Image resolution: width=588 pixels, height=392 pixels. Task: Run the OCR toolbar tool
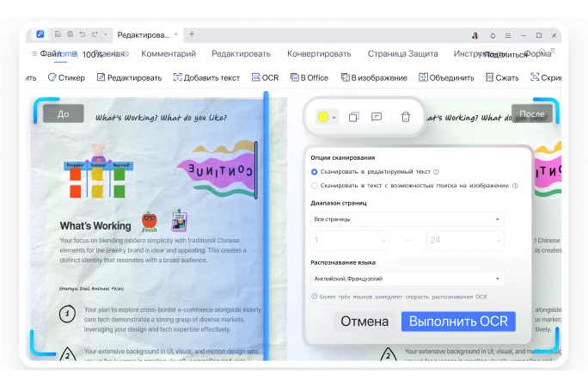click(265, 77)
